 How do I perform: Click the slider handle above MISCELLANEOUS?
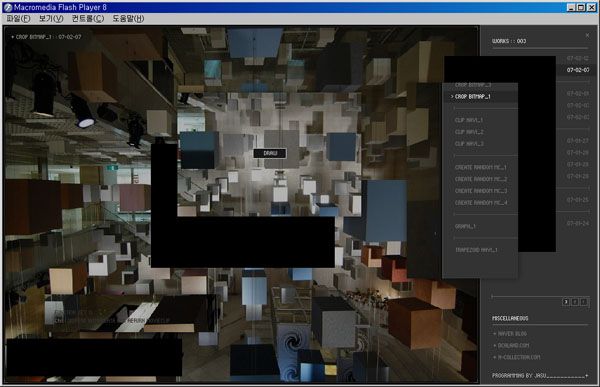(x=492, y=296)
